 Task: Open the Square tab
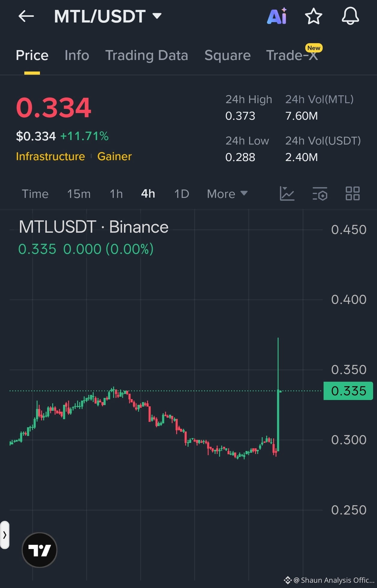228,55
